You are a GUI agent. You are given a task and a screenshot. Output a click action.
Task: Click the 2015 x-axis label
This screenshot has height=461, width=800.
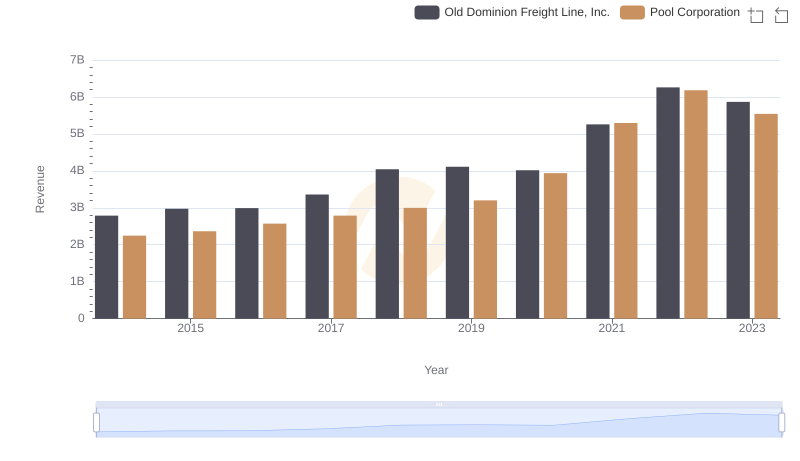click(x=190, y=328)
